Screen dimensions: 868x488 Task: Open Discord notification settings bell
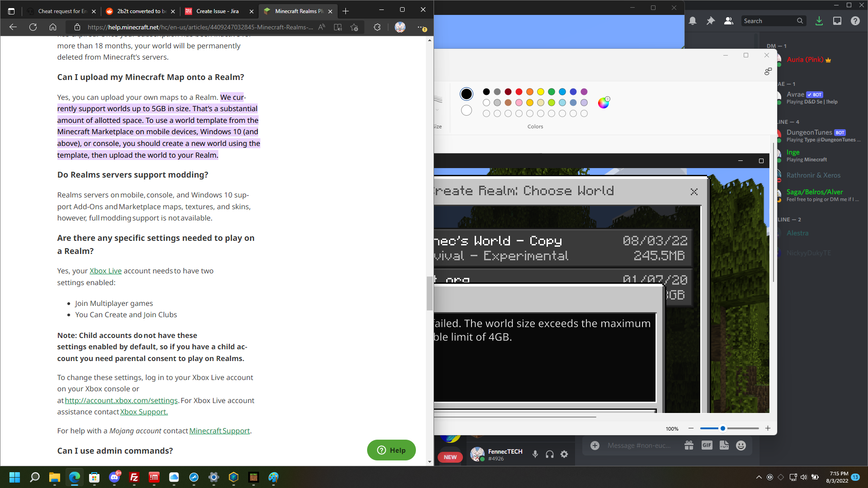(x=693, y=21)
